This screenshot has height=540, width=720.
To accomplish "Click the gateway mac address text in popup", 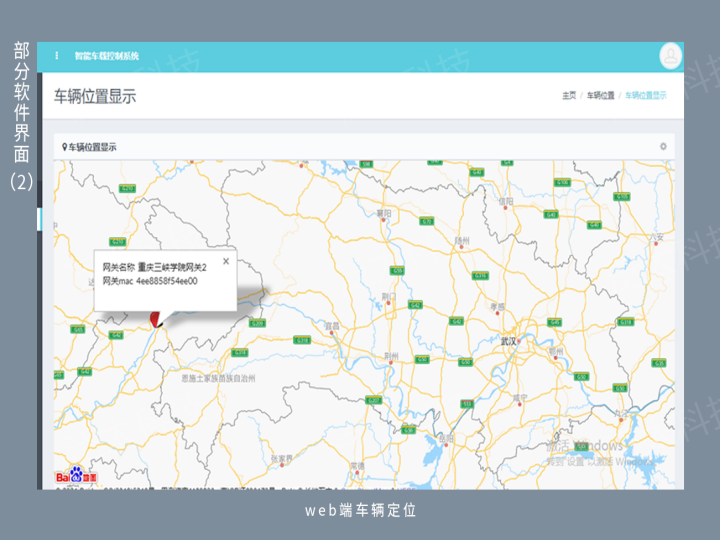I will pos(150,282).
